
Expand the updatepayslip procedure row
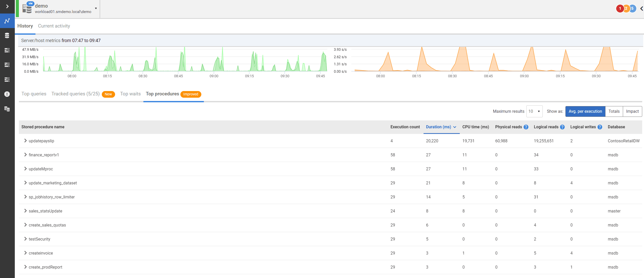pos(25,141)
